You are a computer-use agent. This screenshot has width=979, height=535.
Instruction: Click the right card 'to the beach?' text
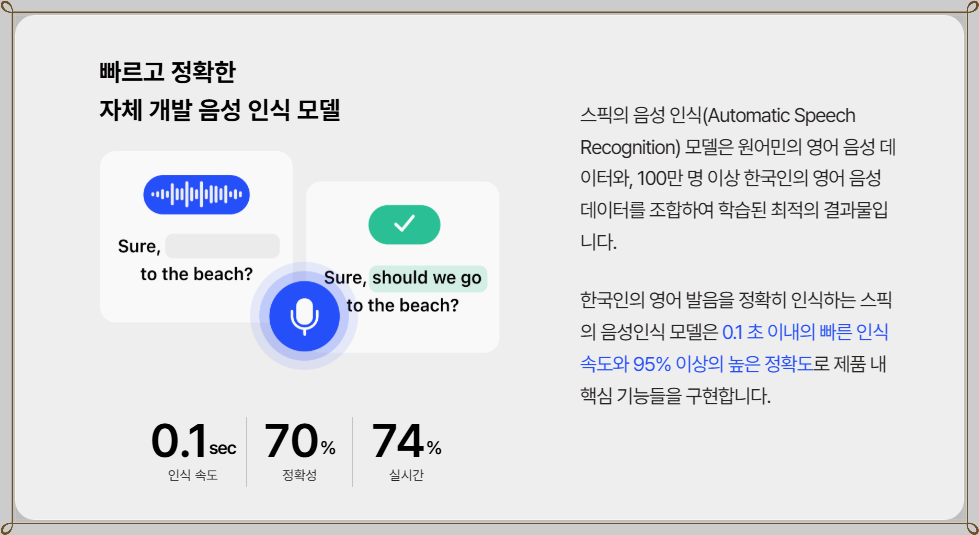coord(403,306)
